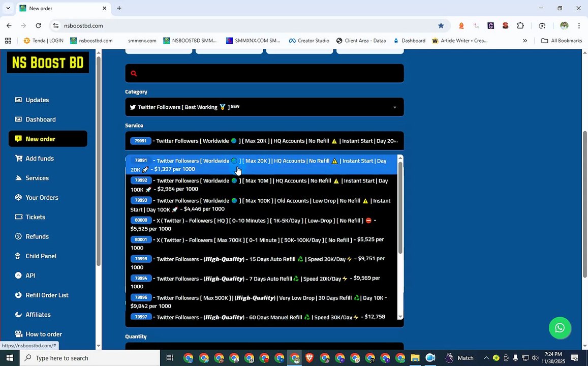
Task: Reload the page
Action: click(38, 25)
